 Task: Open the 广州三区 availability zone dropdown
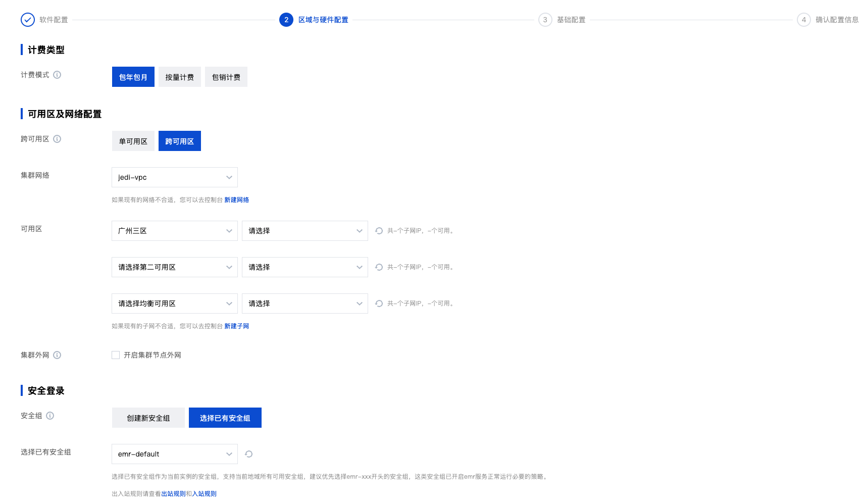click(x=175, y=231)
